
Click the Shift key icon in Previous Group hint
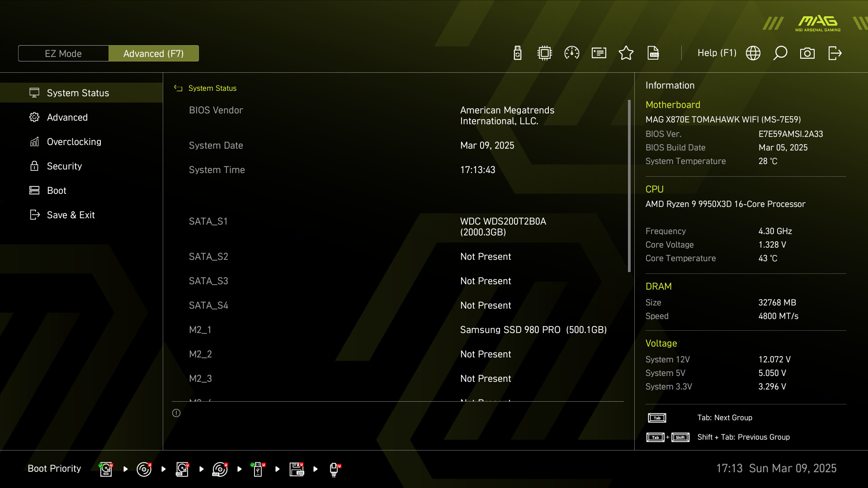[680, 437]
